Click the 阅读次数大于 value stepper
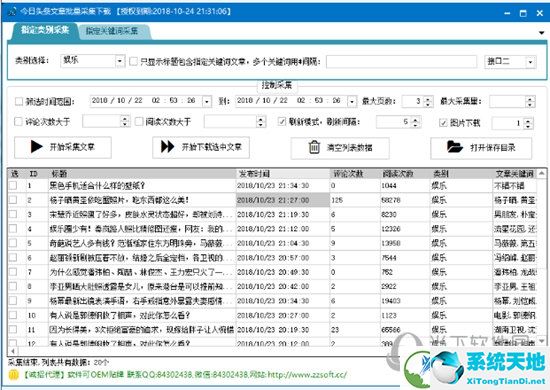The width and height of the screenshot is (550, 390). (x=260, y=122)
